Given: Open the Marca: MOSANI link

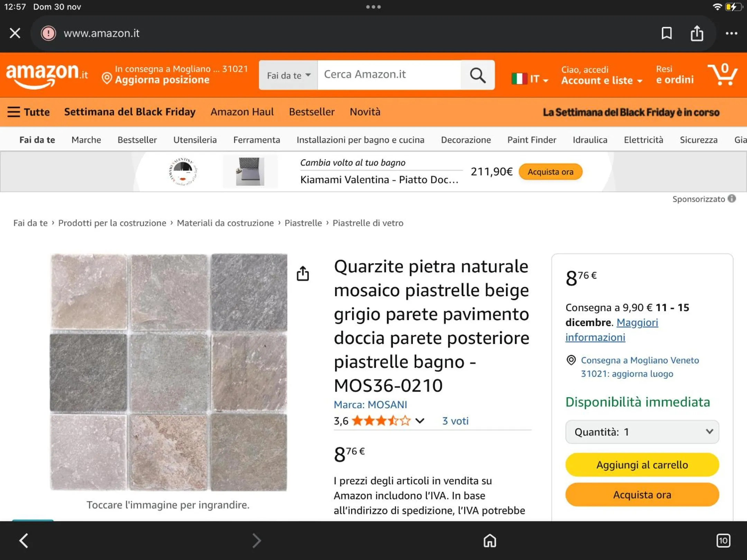Looking at the screenshot, I should point(370,404).
